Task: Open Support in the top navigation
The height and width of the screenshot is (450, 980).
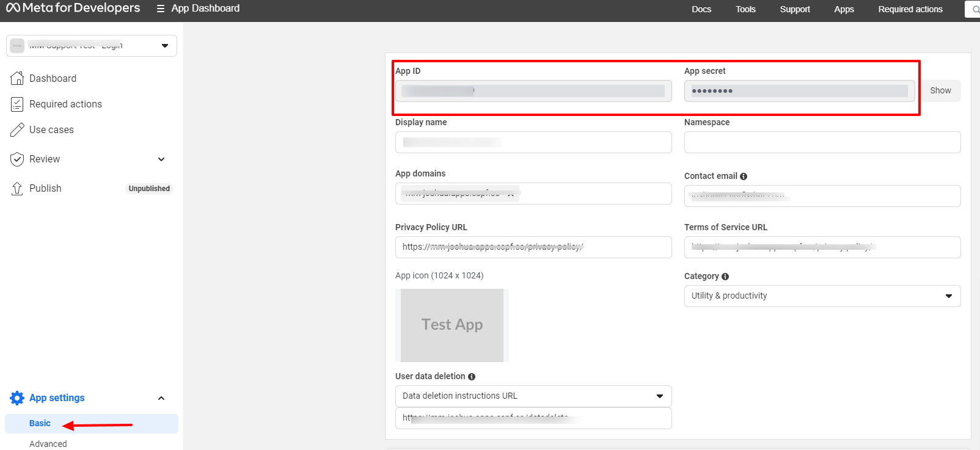Action: click(x=795, y=9)
